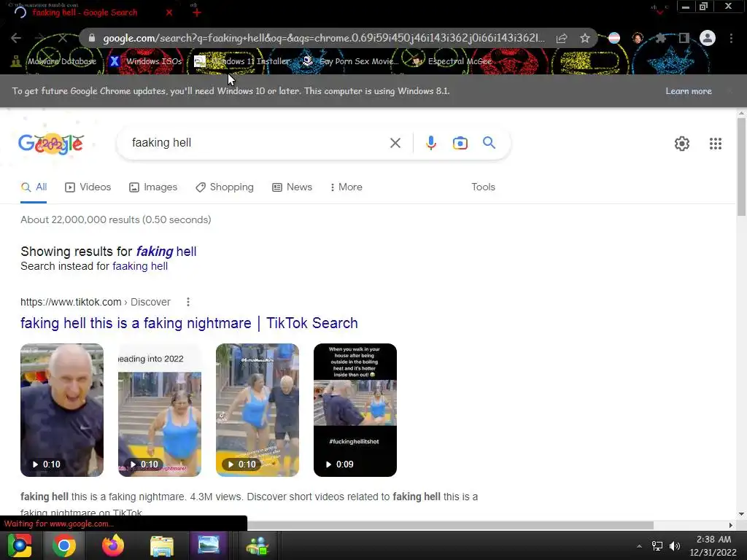Clear the search box text
Screen dimensions: 747x560
pyautogui.click(x=395, y=143)
